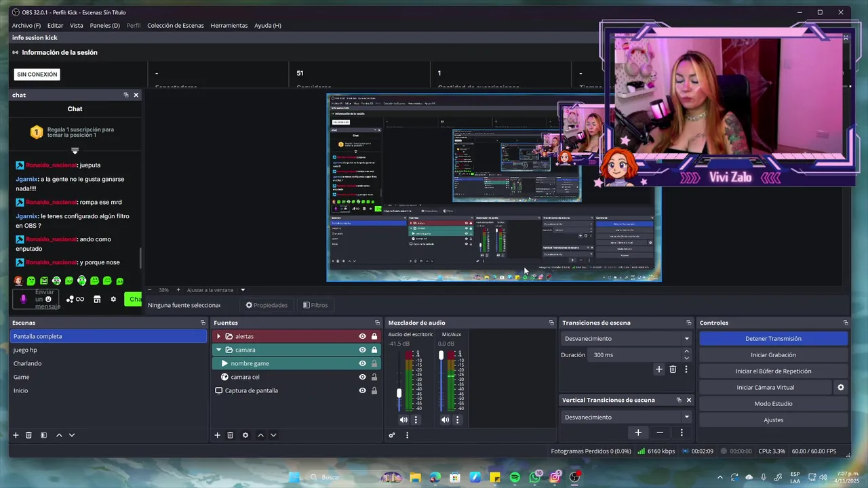
Task: Open Audio del escritorio options dots
Action: [x=416, y=420]
